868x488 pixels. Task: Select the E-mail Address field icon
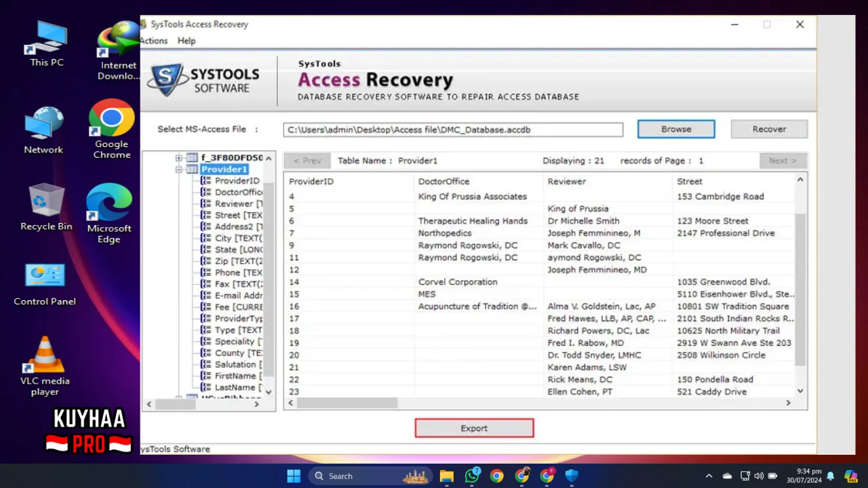click(206, 296)
